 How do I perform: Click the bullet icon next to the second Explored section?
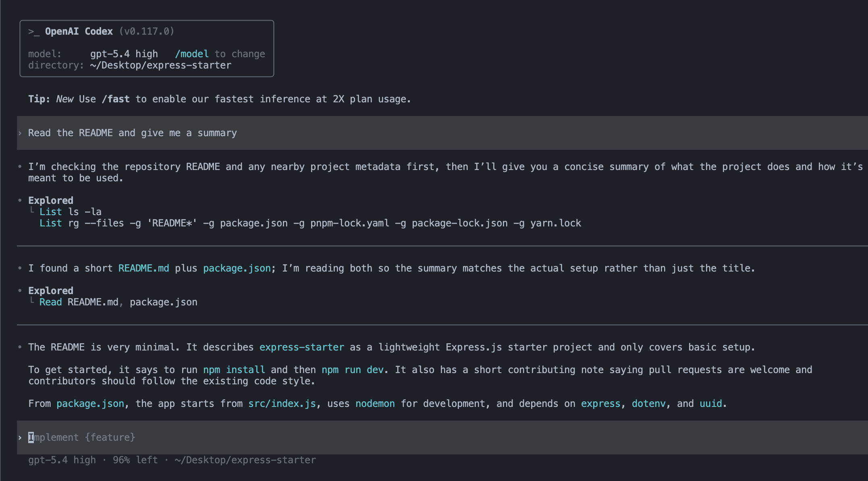click(x=19, y=290)
